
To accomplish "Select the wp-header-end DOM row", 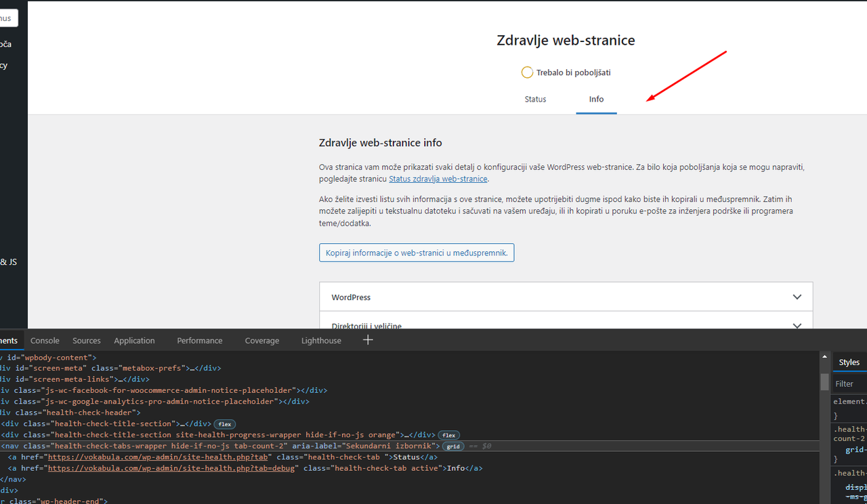I will tap(410, 501).
